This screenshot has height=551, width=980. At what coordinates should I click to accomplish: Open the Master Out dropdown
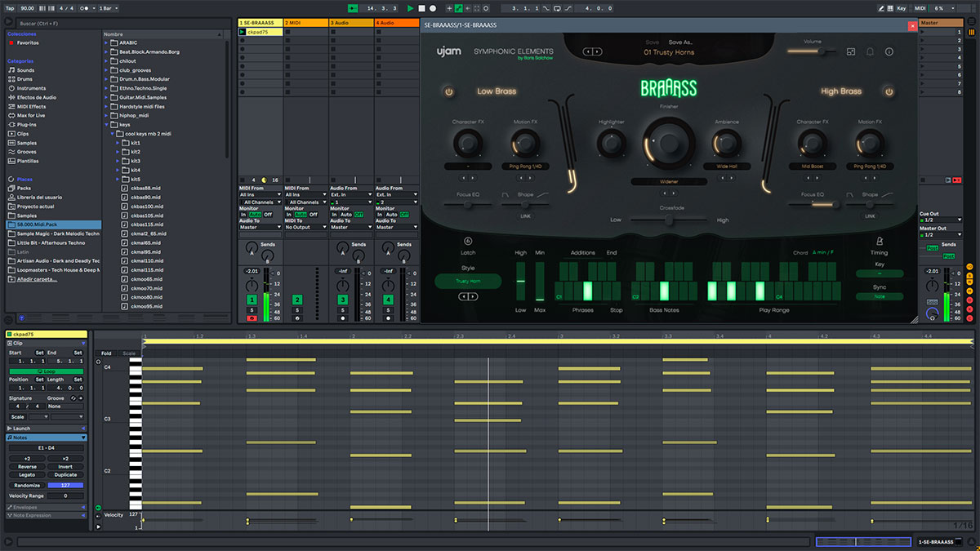[939, 234]
